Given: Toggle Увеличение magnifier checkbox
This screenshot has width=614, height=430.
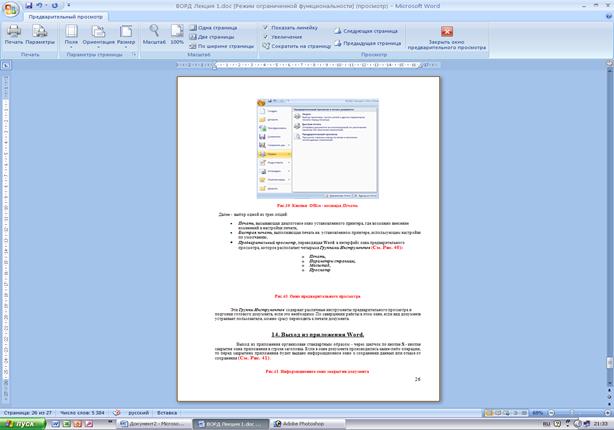Looking at the screenshot, I should tap(282, 37).
